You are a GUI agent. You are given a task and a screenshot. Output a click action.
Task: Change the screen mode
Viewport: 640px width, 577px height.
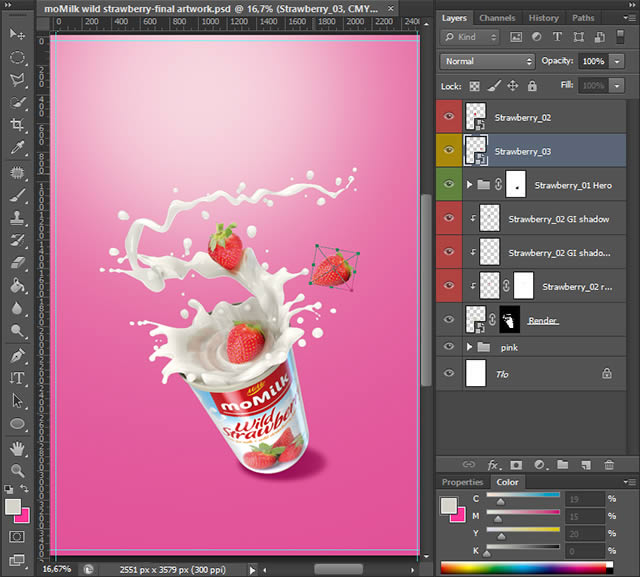click(17, 560)
